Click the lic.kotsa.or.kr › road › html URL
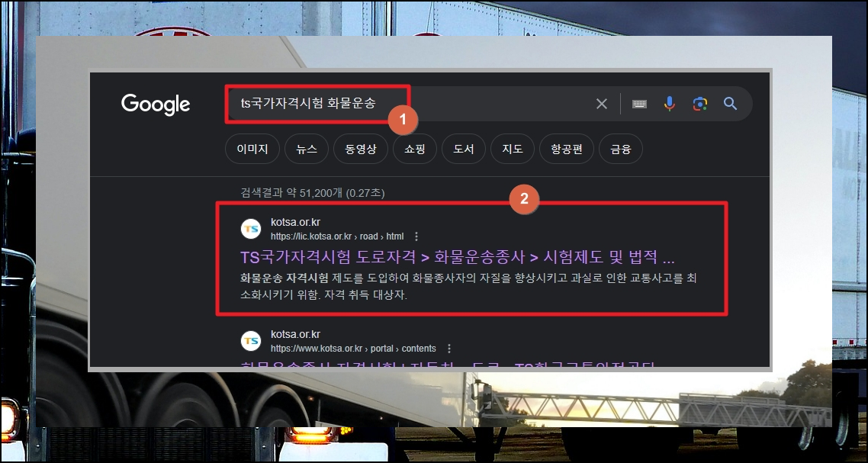The image size is (868, 463). (337, 236)
